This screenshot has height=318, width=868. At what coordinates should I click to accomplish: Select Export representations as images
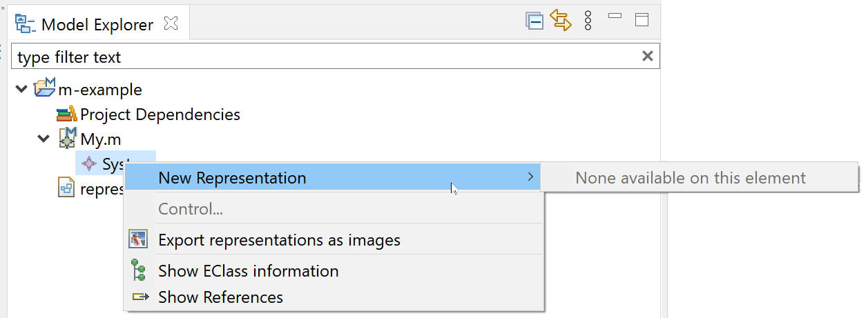point(279,240)
